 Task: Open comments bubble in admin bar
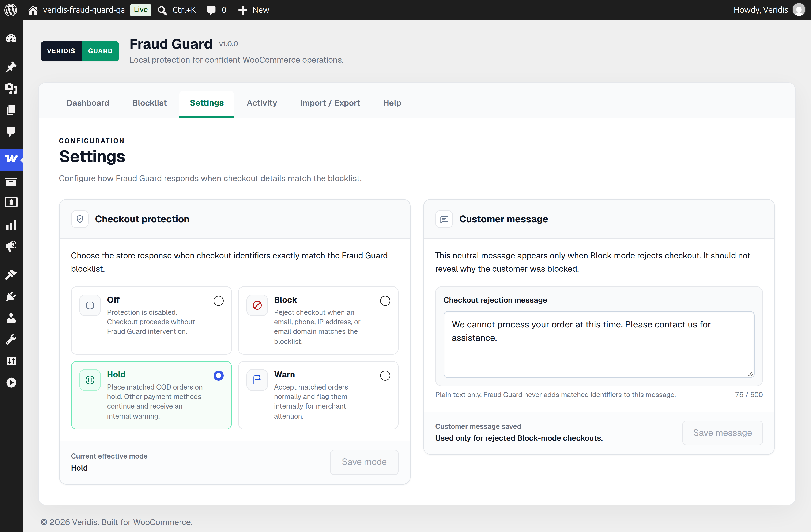click(x=211, y=10)
